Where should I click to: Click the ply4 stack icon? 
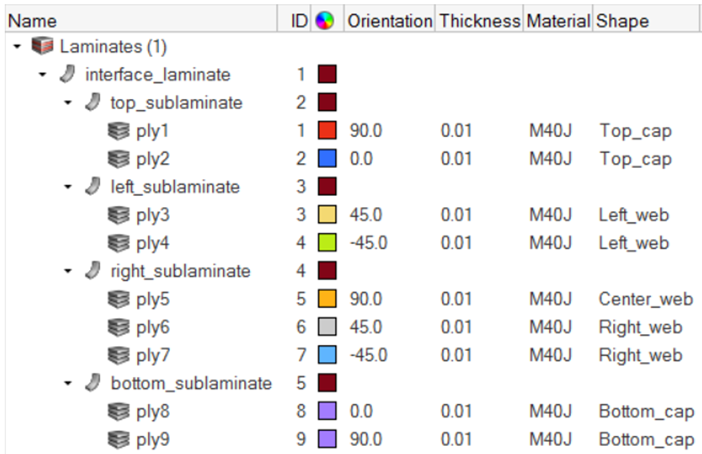click(x=119, y=243)
